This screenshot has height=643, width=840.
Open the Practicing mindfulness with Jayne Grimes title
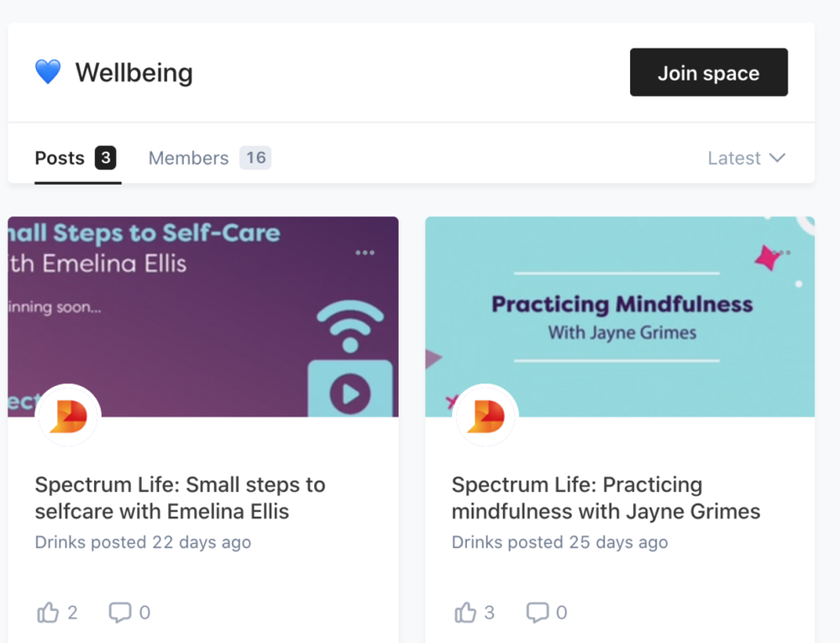tap(606, 498)
